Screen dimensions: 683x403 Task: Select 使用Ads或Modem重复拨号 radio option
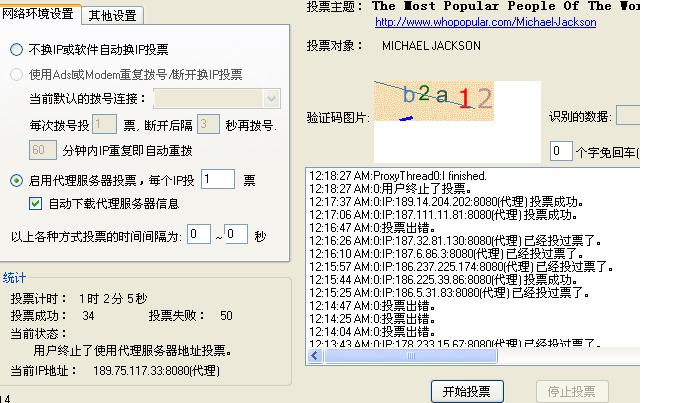pos(17,74)
